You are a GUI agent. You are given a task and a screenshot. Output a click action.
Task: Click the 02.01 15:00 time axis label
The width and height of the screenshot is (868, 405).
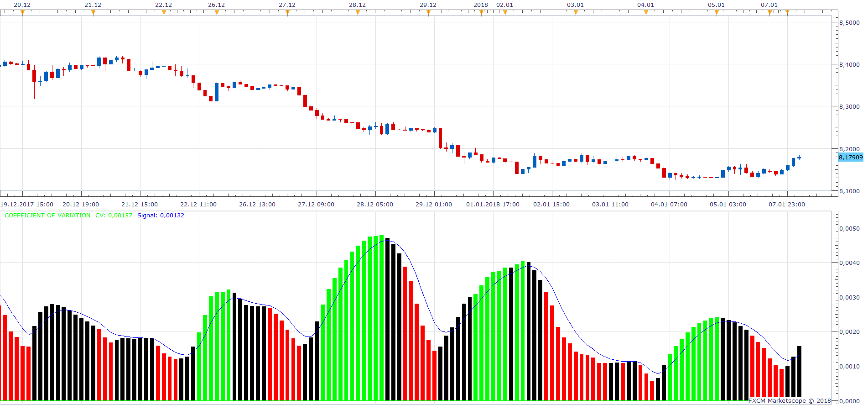pyautogui.click(x=551, y=204)
